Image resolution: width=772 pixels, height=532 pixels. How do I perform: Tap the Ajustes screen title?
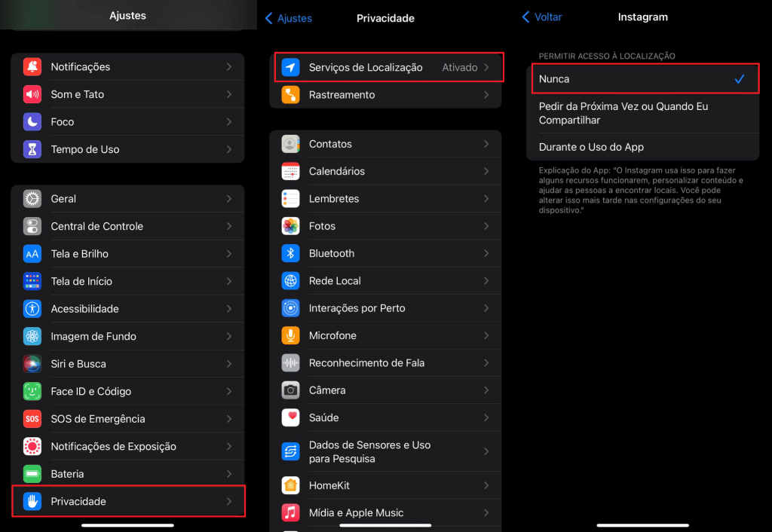(x=127, y=16)
